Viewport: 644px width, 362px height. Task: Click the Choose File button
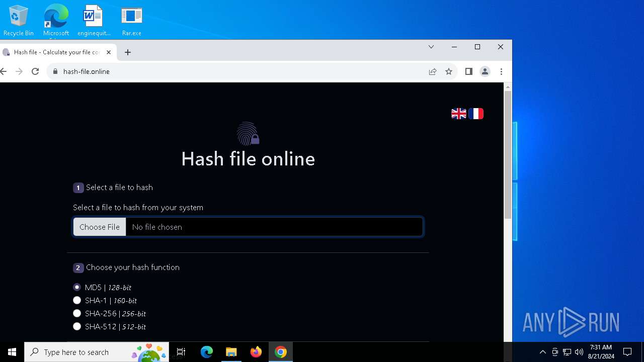(100, 227)
